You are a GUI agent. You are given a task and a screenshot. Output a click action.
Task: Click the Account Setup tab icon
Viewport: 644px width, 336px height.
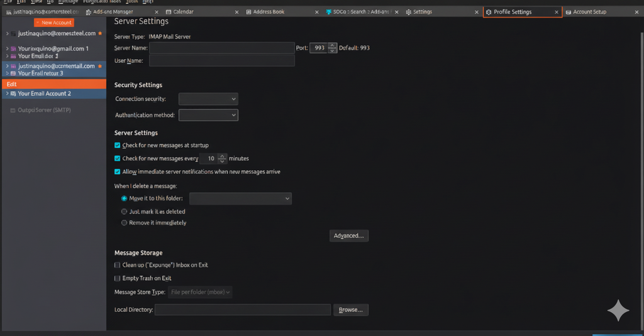569,12
